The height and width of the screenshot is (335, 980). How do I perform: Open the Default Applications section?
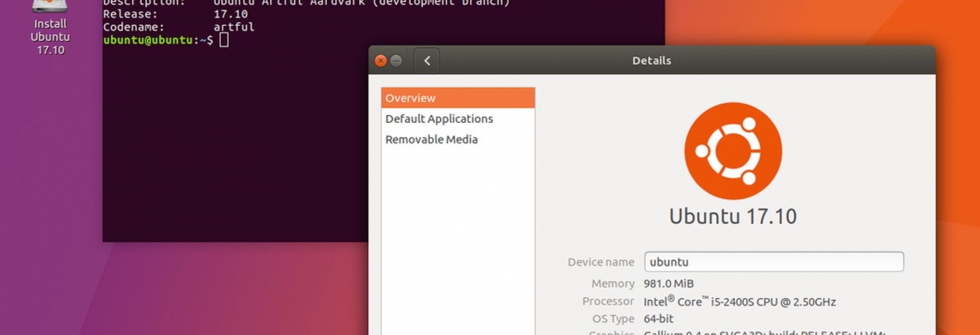[458, 119]
